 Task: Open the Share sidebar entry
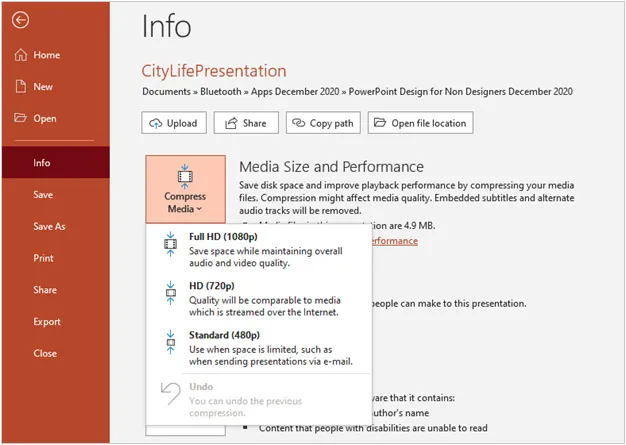coord(56,290)
